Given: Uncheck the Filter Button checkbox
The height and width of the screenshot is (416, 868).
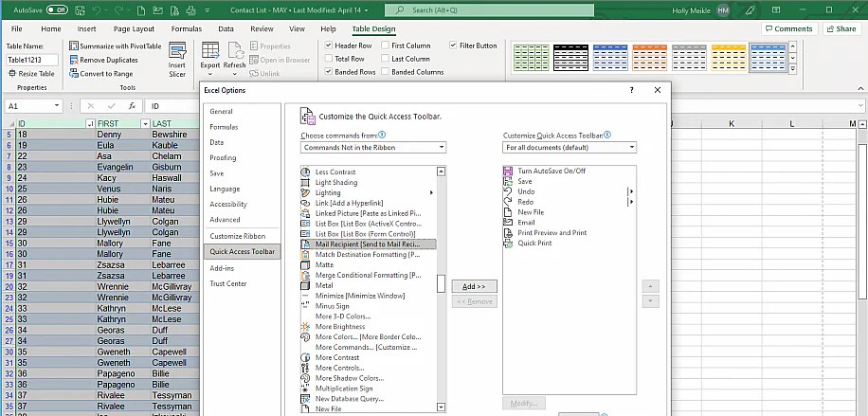Looking at the screenshot, I should click(x=453, y=45).
